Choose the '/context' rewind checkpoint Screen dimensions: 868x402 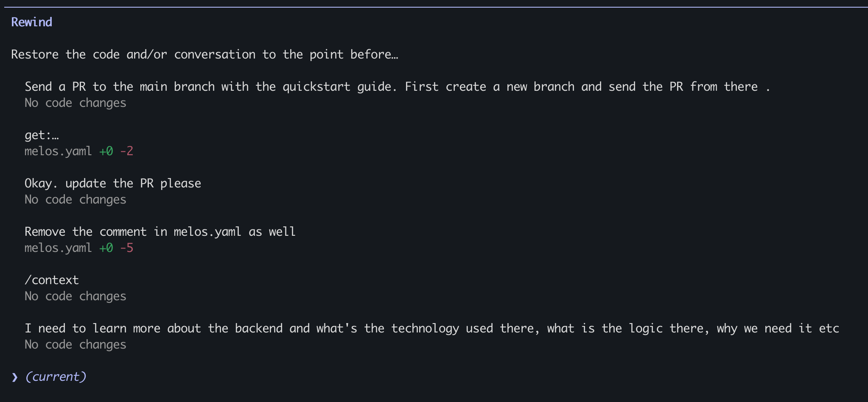point(52,280)
